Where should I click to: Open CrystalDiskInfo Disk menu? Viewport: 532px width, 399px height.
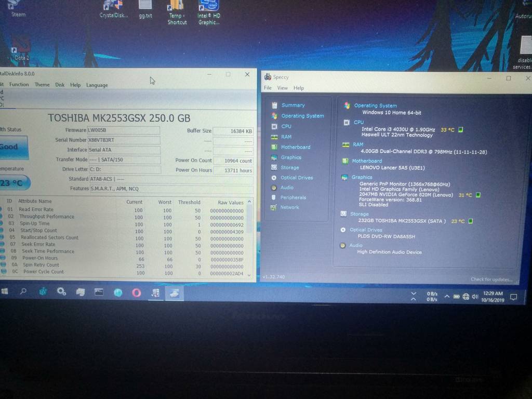[60, 85]
